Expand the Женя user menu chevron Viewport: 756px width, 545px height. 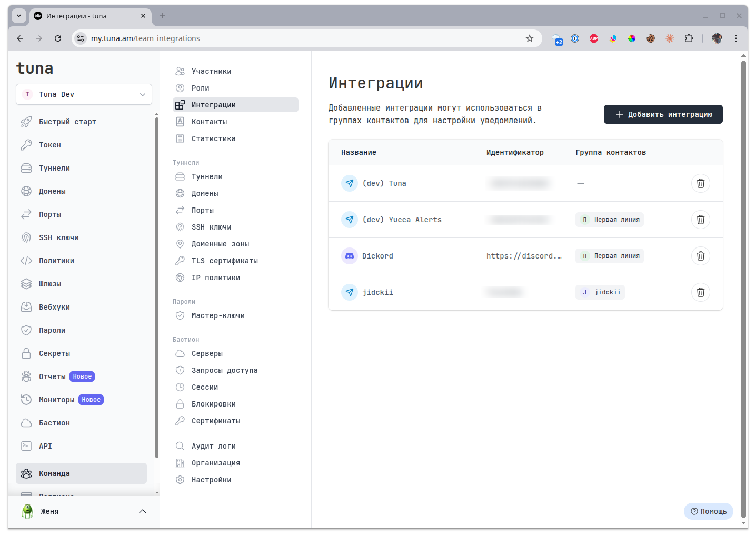click(x=142, y=511)
